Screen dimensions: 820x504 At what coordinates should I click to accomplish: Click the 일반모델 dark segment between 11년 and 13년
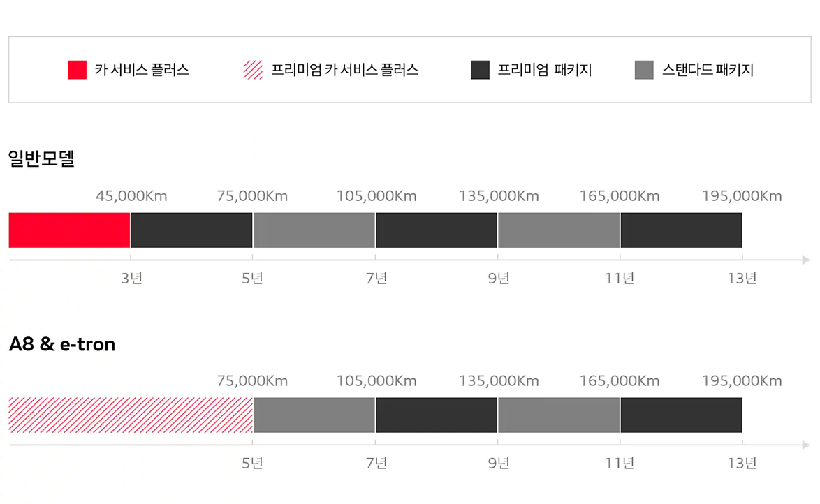[681, 230]
